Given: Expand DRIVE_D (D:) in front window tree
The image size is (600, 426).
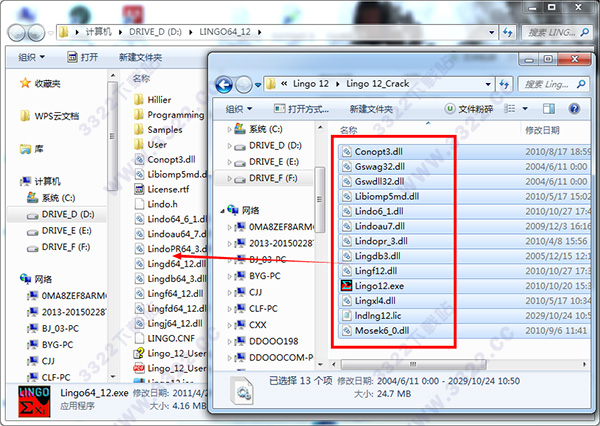Looking at the screenshot, I should tap(229, 146).
